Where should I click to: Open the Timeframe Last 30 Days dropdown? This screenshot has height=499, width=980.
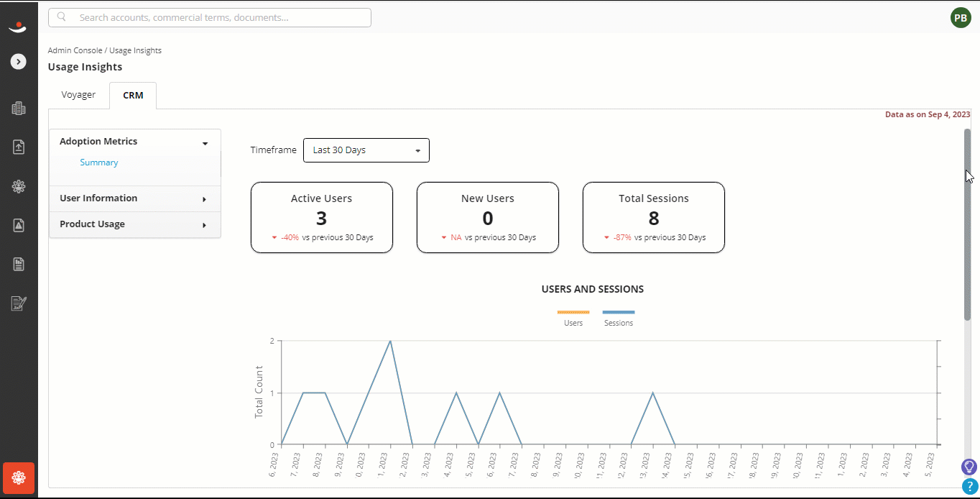pos(366,150)
